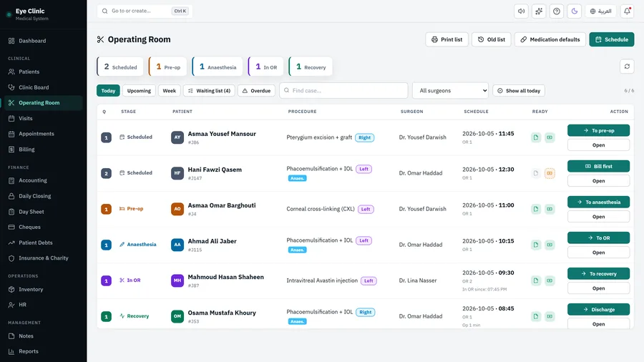
Task: Open Cheques in the sidebar
Action: pyautogui.click(x=43, y=227)
